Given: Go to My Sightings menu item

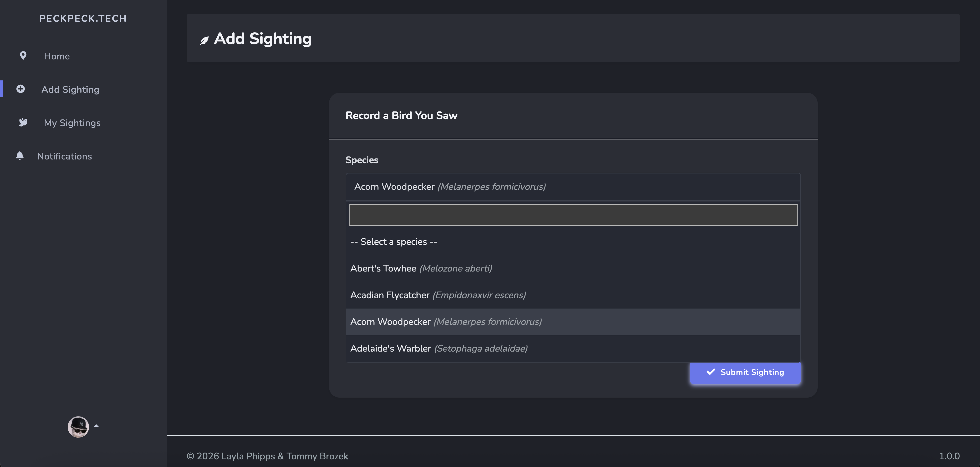Looking at the screenshot, I should tap(72, 122).
